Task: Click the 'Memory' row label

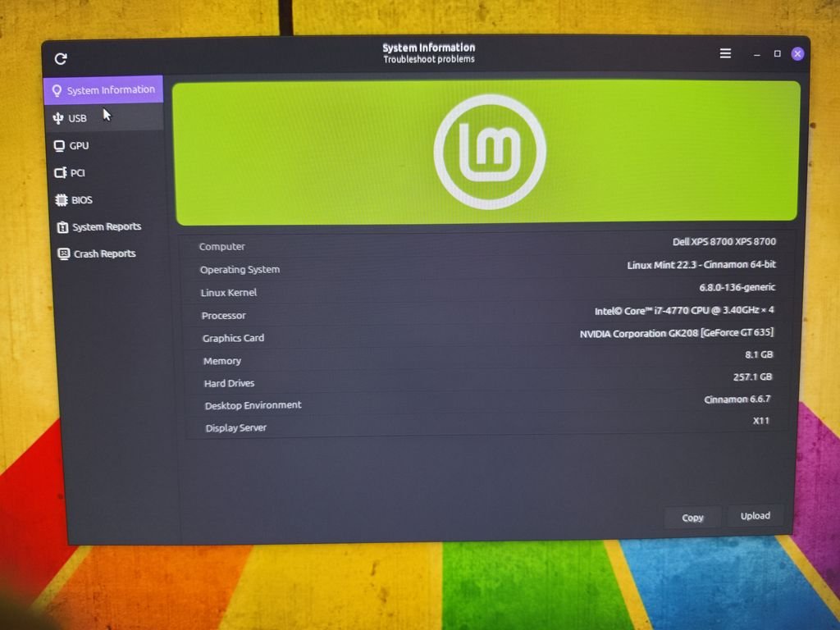Action: point(221,361)
